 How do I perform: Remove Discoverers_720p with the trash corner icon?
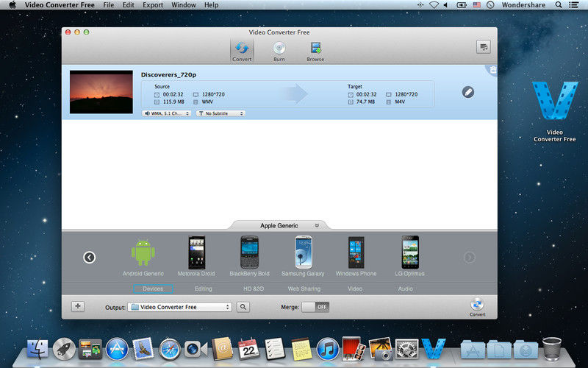point(492,70)
